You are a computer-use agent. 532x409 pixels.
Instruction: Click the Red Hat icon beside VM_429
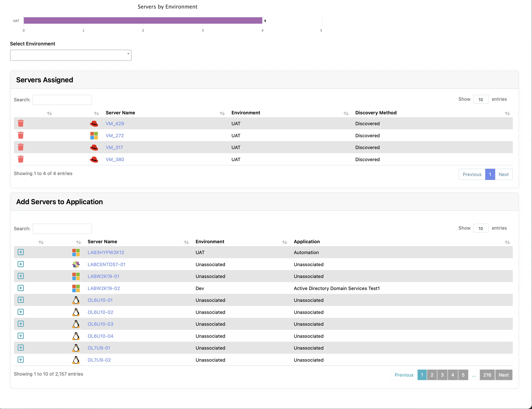pos(94,123)
